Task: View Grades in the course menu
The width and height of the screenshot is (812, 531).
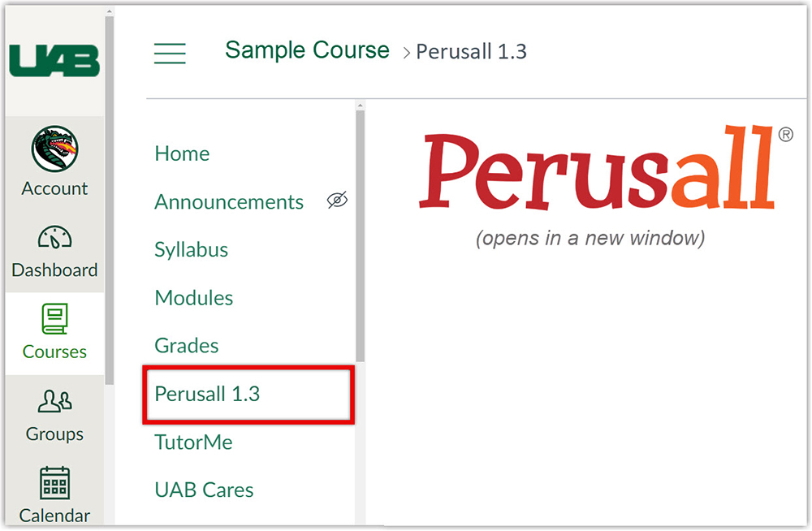Action: (187, 346)
